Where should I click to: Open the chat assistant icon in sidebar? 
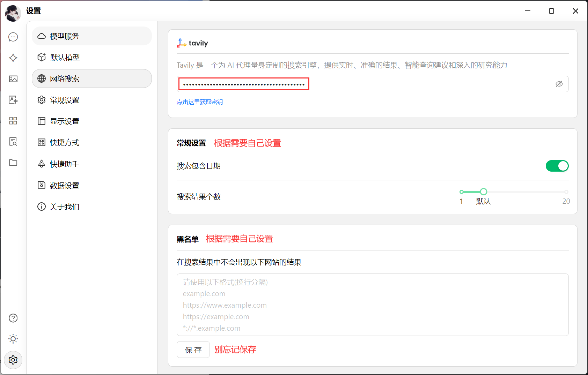click(x=13, y=37)
